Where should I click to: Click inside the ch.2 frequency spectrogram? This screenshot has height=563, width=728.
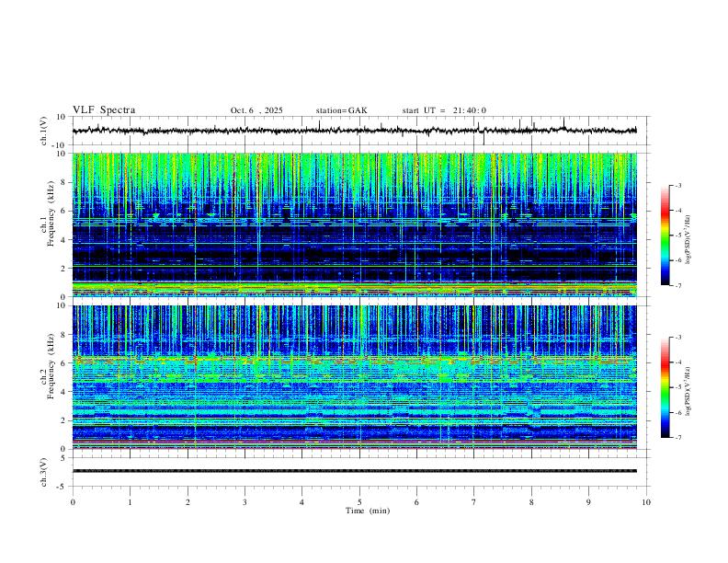pos(354,377)
